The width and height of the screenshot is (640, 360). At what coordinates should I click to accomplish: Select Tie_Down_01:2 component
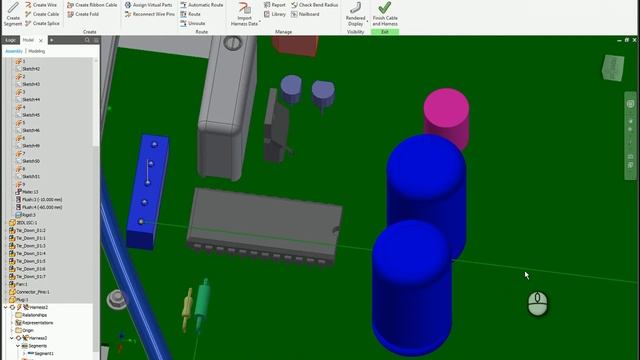tap(31, 231)
